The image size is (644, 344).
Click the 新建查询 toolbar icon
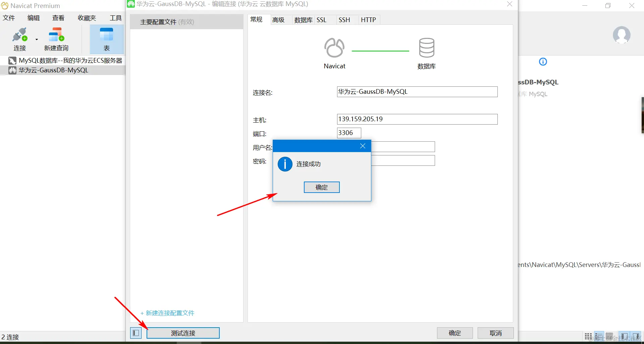pyautogui.click(x=56, y=35)
